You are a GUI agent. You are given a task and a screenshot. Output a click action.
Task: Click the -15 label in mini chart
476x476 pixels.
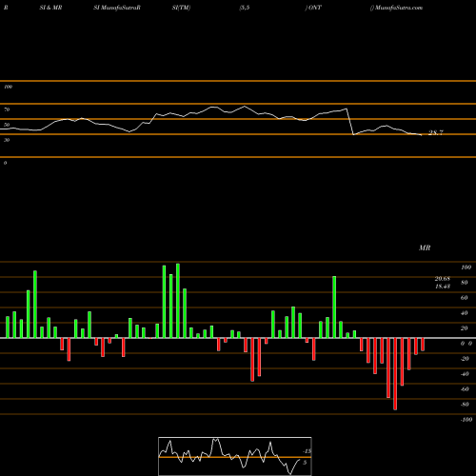point(307,451)
